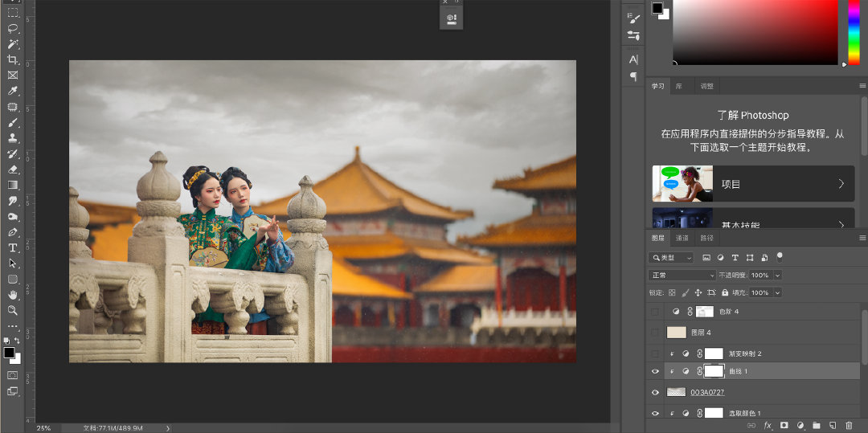Viewport: 868px width, 433px height.
Task: Select the Smudge tool
Action: tap(12, 201)
